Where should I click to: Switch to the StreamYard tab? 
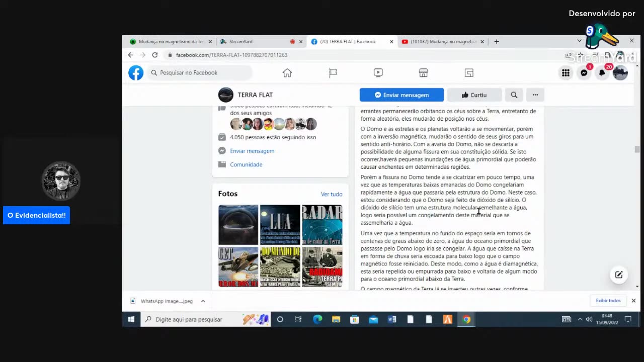click(258, 42)
